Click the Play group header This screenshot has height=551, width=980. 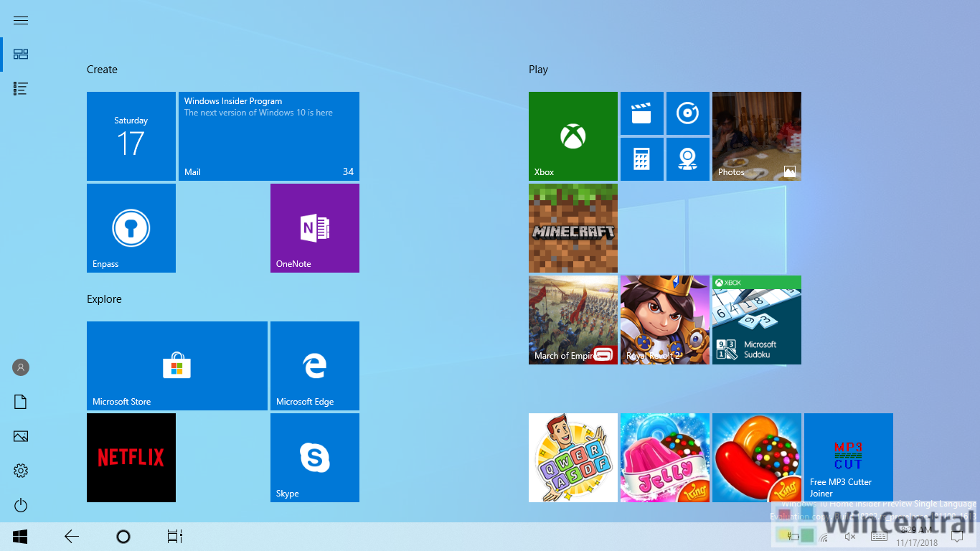(538, 70)
